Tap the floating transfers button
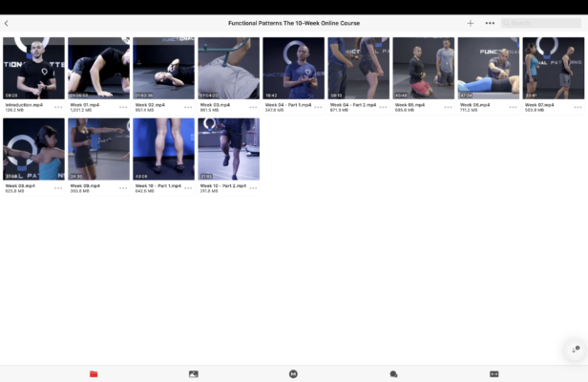The width and height of the screenshot is (588, 382). [x=576, y=350]
